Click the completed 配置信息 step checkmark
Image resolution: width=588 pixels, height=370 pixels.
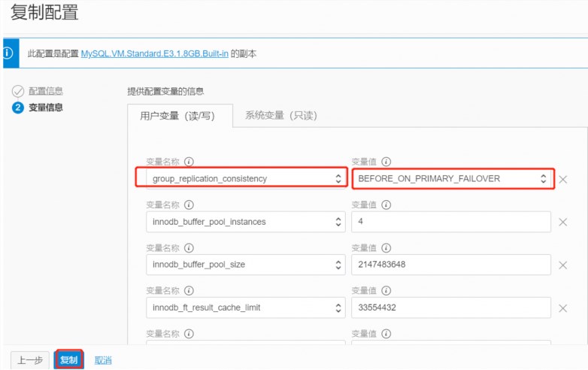point(18,91)
